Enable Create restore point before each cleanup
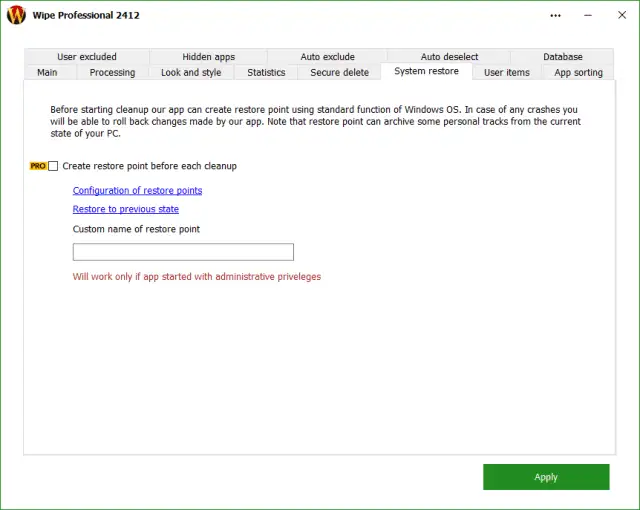Image resolution: width=640 pixels, height=510 pixels. (53, 166)
